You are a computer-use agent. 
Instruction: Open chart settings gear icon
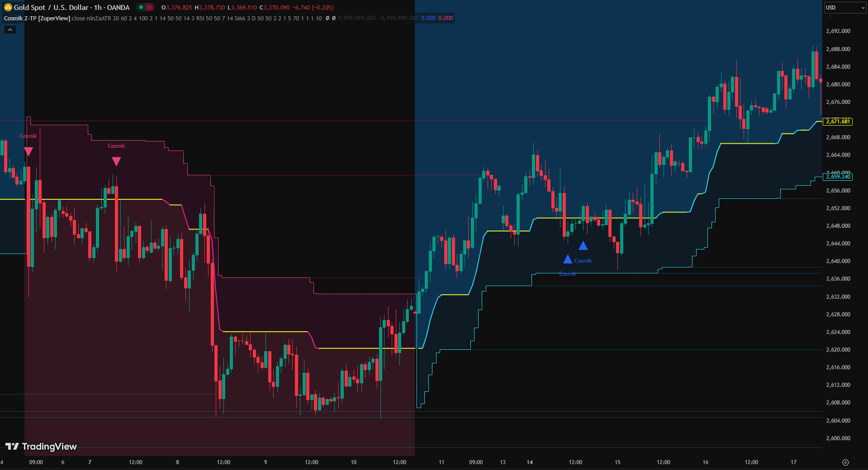845,462
